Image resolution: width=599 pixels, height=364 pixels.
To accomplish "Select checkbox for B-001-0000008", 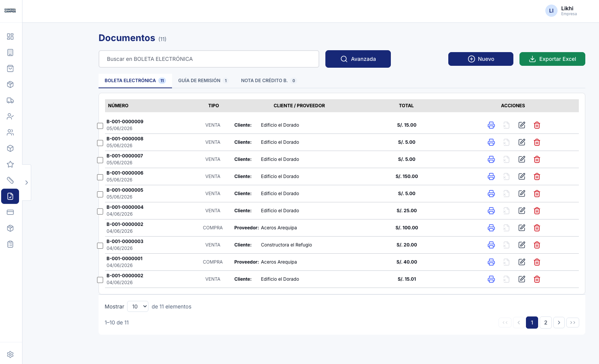I will (100, 143).
